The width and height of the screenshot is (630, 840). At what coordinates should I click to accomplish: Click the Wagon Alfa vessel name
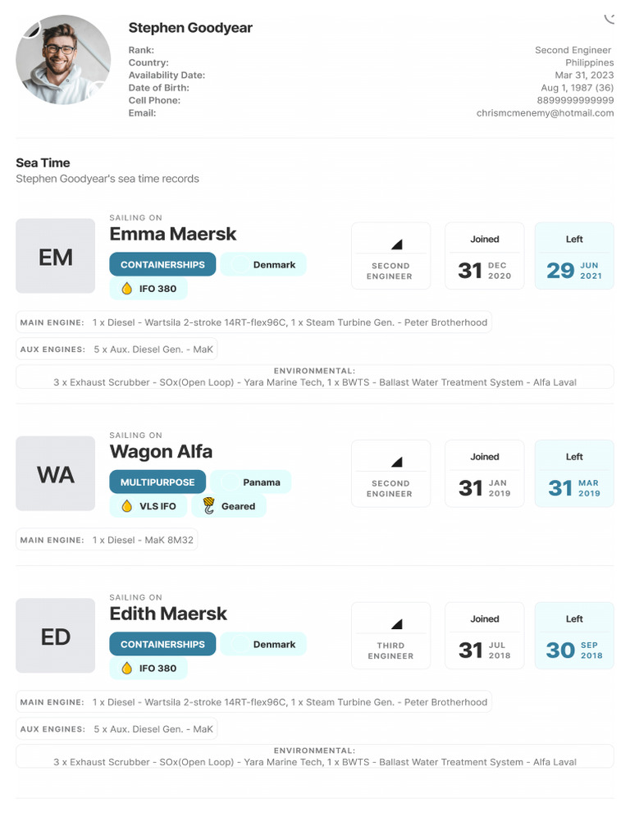click(x=161, y=451)
